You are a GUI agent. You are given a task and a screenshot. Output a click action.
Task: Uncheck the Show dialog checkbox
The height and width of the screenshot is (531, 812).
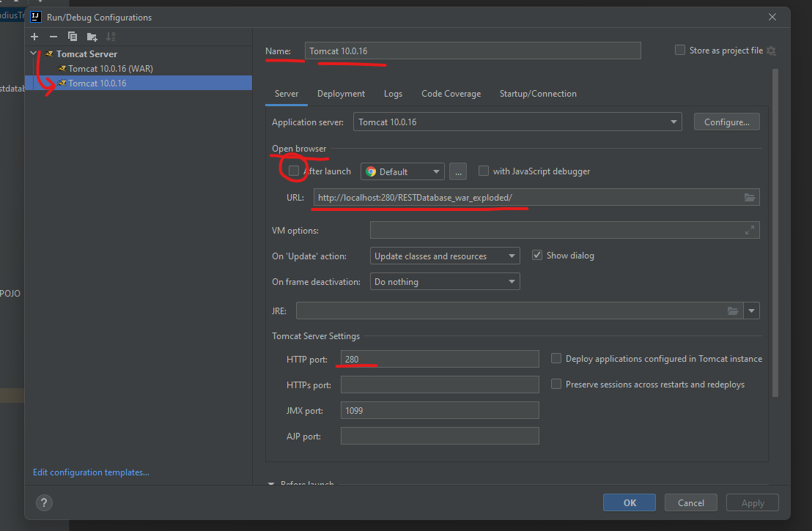pyautogui.click(x=537, y=255)
